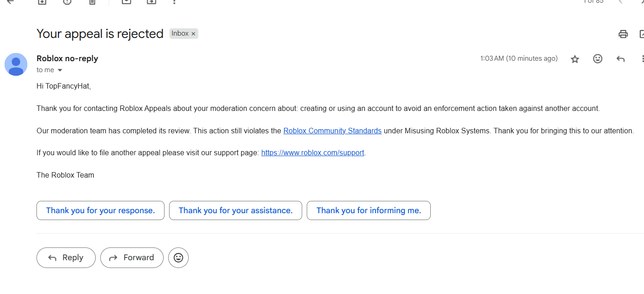Open the Roblox Community Standards link
Viewport: 644px width, 294px height.
(x=332, y=131)
